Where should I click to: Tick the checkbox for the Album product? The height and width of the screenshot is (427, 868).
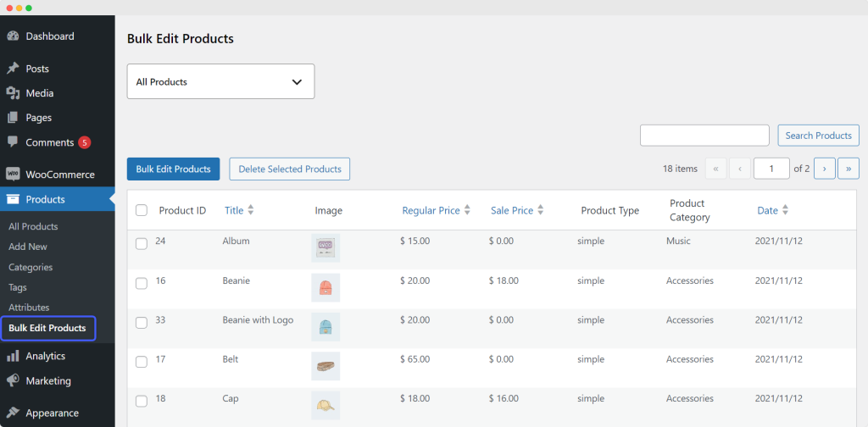[142, 243]
